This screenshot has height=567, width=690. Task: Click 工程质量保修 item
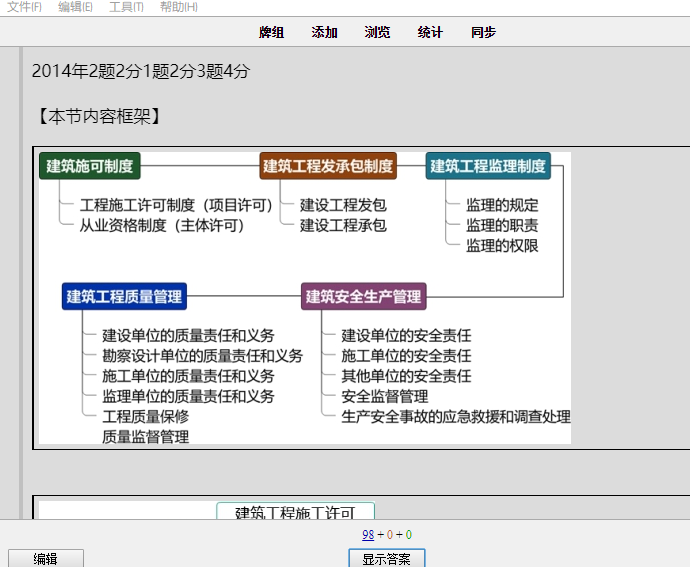[146, 416]
